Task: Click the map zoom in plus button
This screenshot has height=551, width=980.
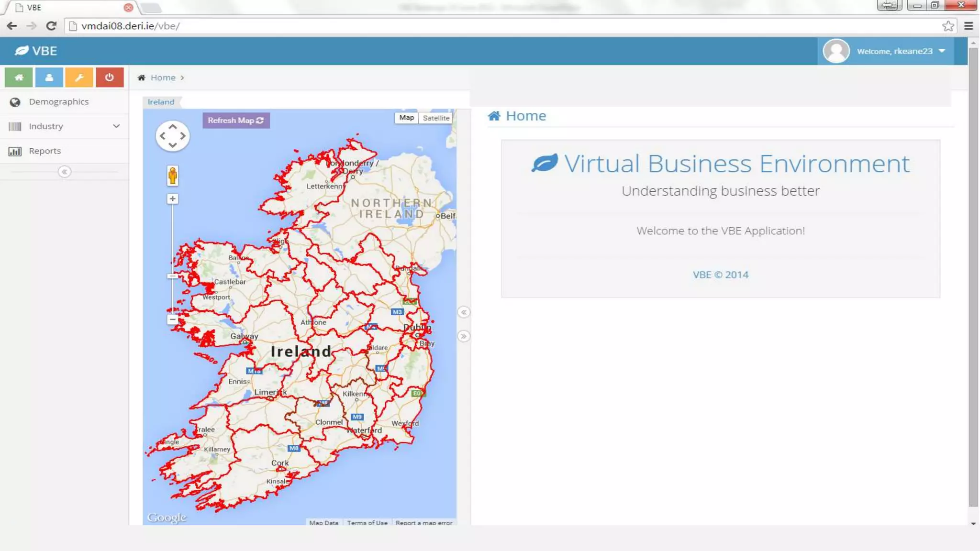Action: (173, 198)
